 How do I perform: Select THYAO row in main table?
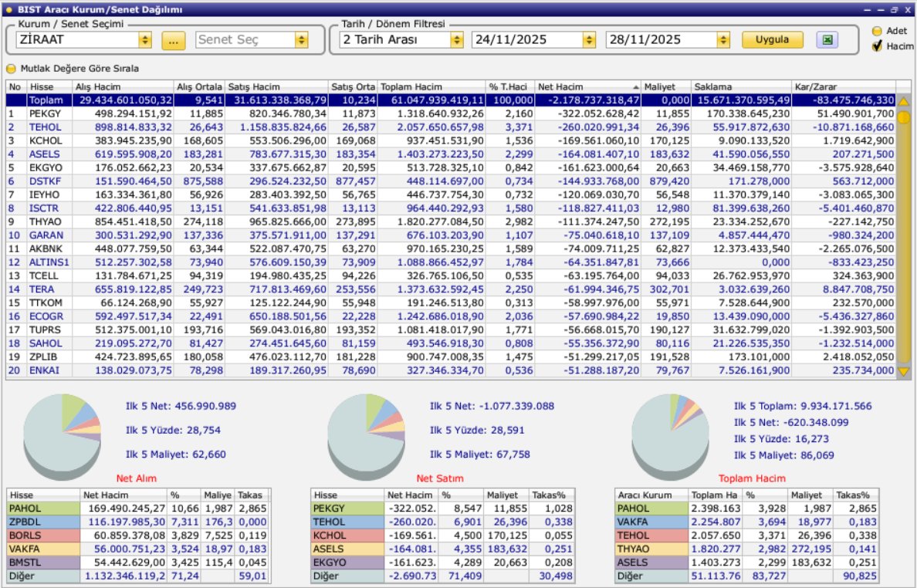click(451, 221)
